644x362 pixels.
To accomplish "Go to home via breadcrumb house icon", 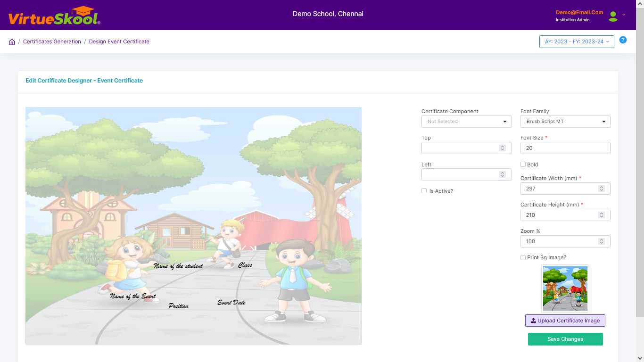I will coord(12,42).
